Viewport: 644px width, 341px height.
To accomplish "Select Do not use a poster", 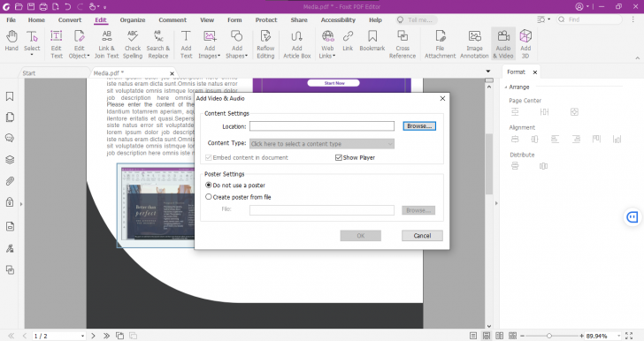I will point(208,185).
